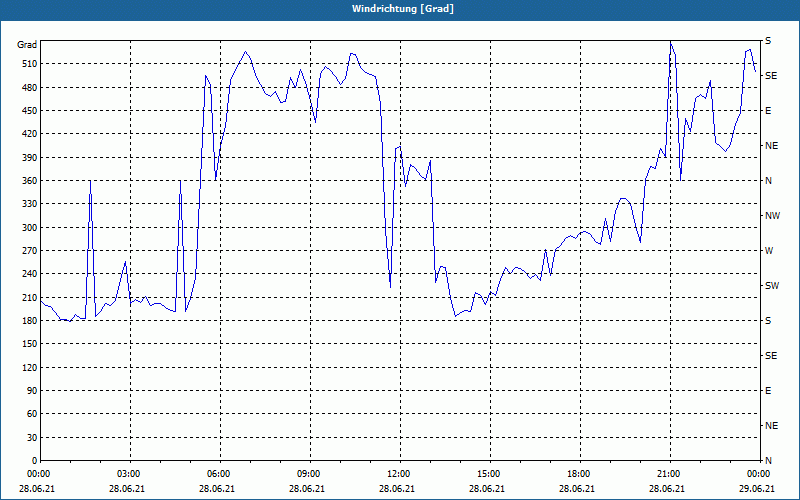Click the 510 y-axis value
Screen dimensions: 800x500
[30, 64]
